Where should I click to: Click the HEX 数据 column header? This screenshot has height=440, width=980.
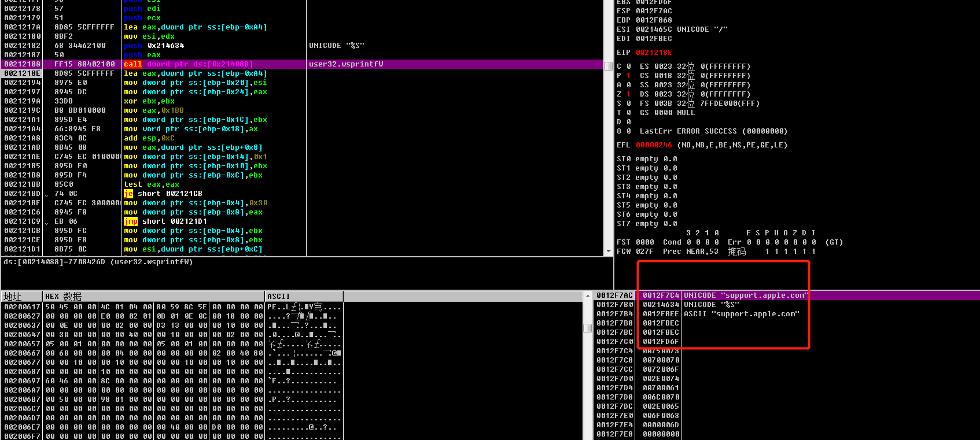154,296
